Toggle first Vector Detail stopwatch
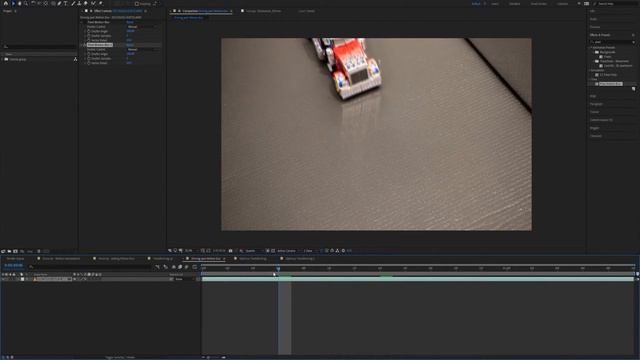640x360 pixels. pyautogui.click(x=89, y=40)
